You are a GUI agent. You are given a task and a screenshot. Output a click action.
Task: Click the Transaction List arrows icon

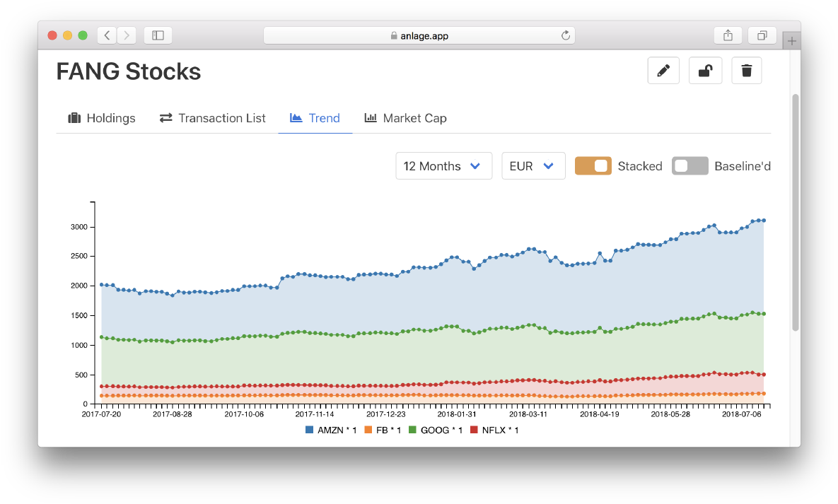click(165, 117)
